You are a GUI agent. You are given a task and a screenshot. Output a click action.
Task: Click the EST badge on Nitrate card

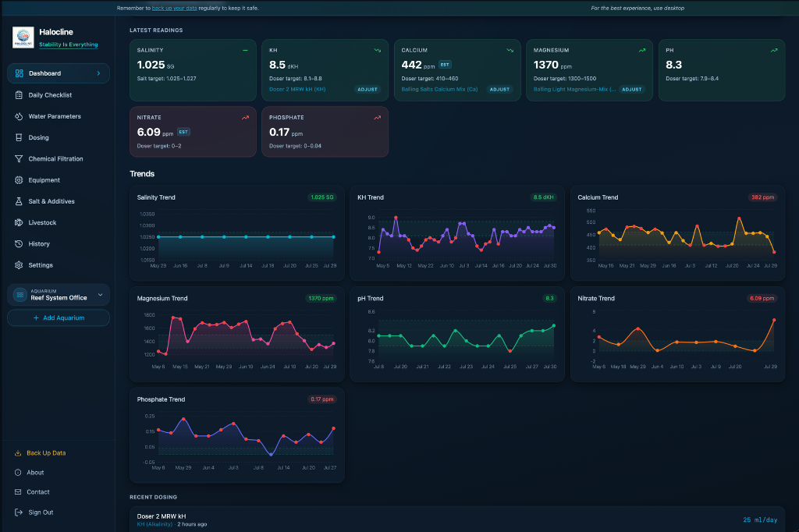[183, 132]
